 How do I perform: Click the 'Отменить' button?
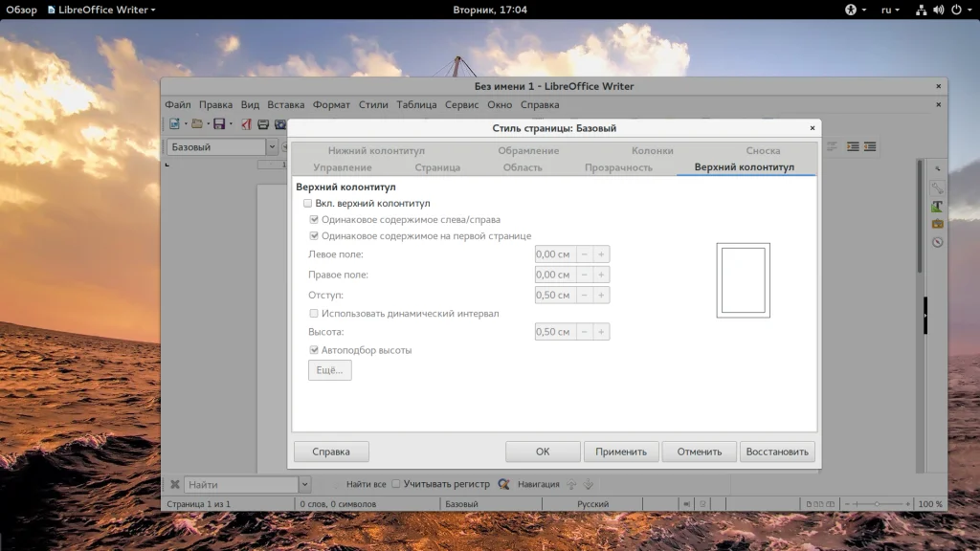click(699, 452)
